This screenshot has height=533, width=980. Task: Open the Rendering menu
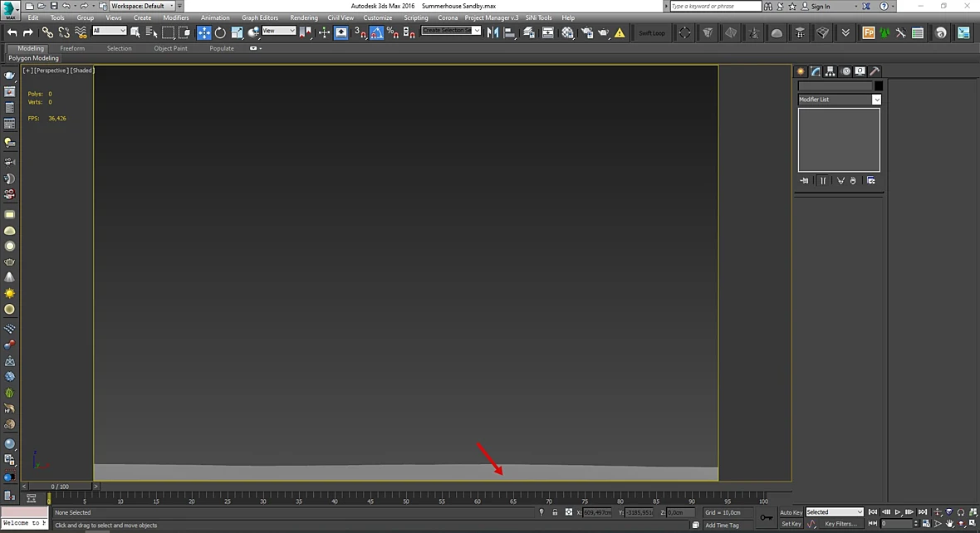point(304,18)
